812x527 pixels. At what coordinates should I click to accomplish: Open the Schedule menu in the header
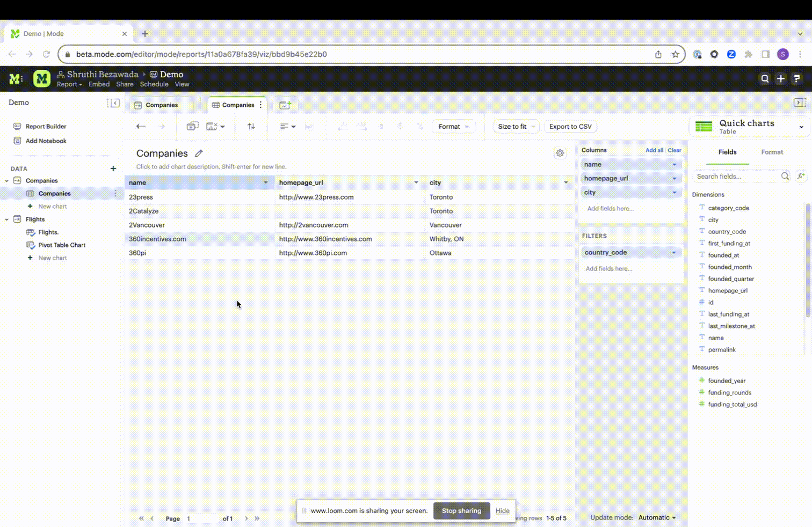pos(154,84)
